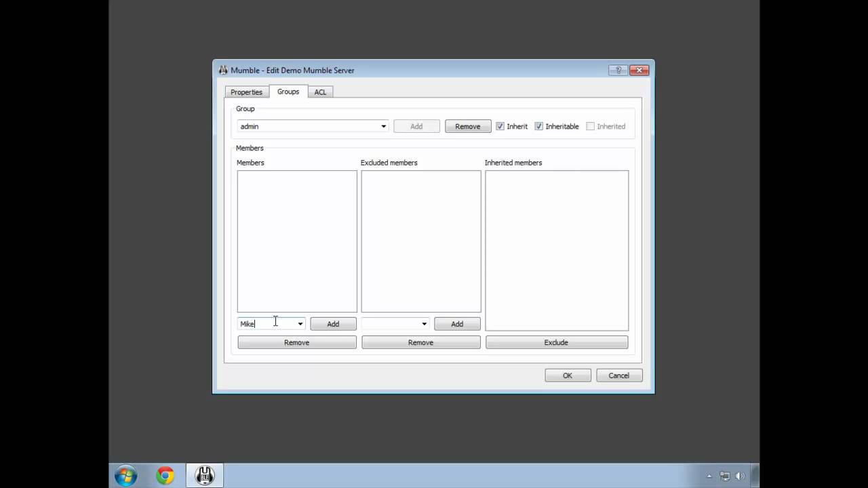Click the Mumble icon in the dialog title bar
868x488 pixels.
click(x=223, y=70)
